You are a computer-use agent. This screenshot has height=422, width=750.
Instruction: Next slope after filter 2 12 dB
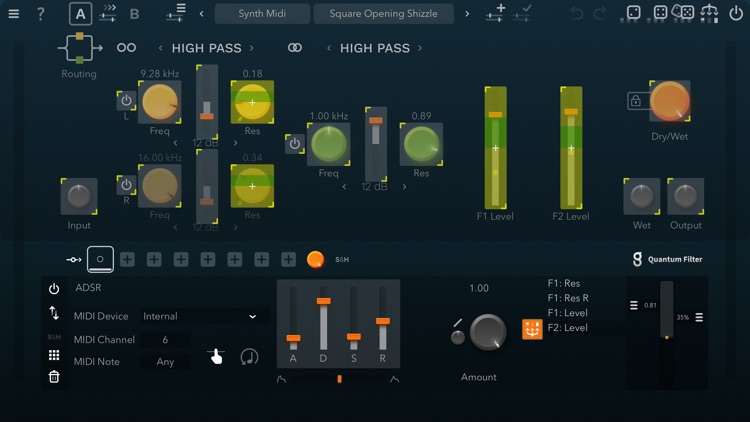[x=404, y=187]
